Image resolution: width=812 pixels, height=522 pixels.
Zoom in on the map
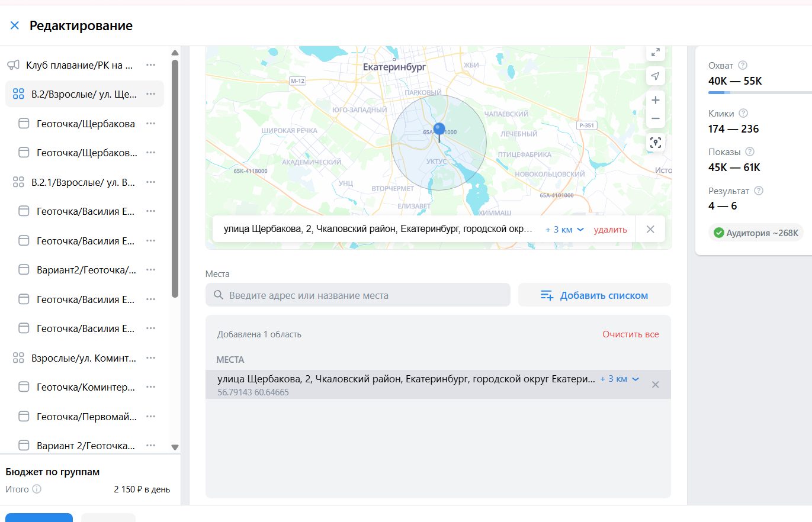pyautogui.click(x=655, y=100)
